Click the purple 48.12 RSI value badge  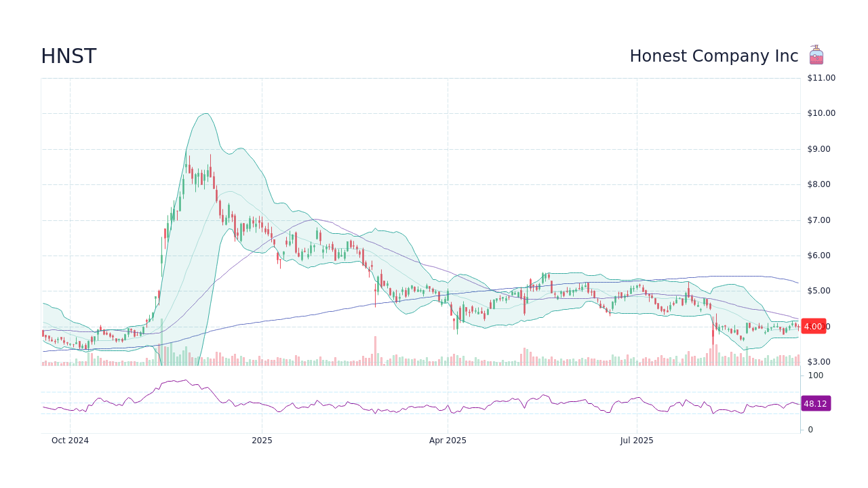[x=815, y=404]
